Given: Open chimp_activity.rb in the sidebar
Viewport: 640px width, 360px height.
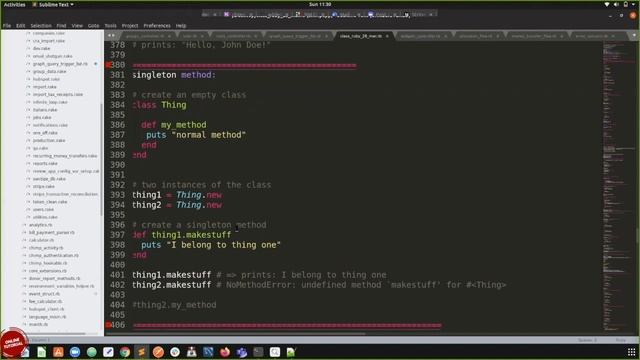Looking at the screenshot, I should 46,248.
